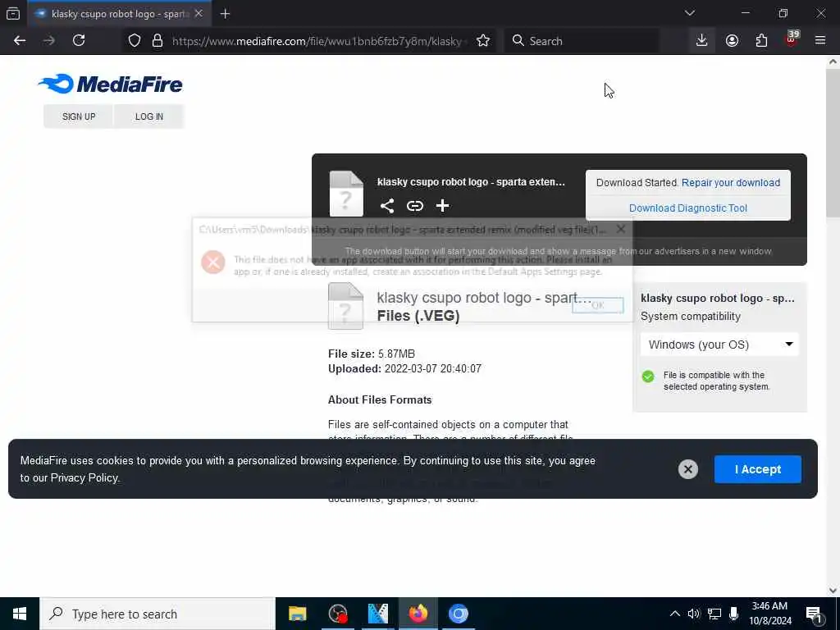Click the scrollbar up arrow
Viewport: 840px width, 630px height.
833,62
